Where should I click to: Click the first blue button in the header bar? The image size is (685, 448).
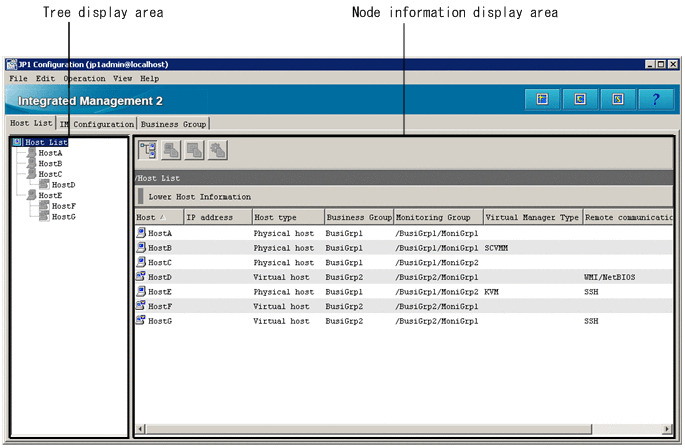541,99
